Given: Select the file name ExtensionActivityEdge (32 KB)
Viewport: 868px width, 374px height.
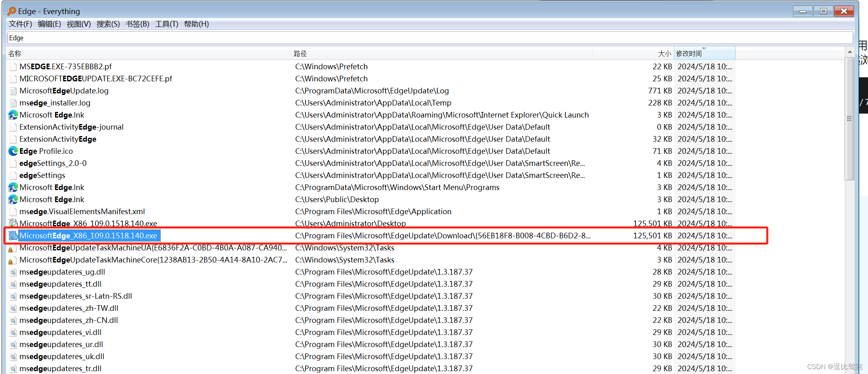Looking at the screenshot, I should (58, 139).
